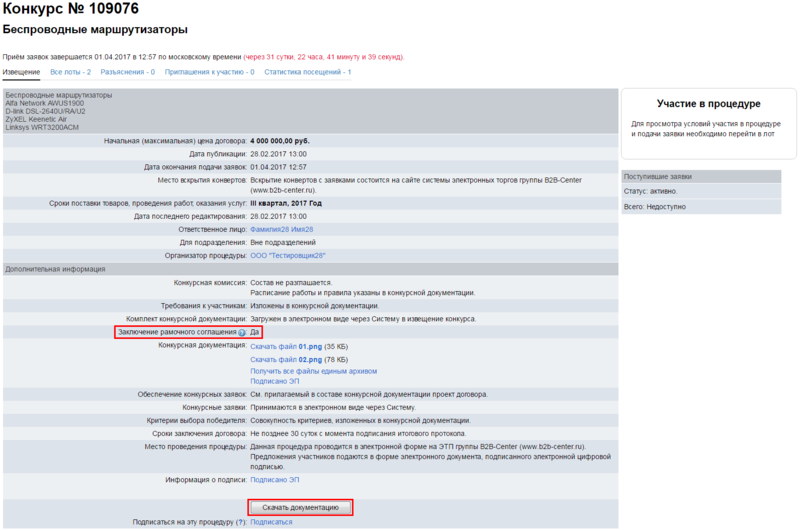Click the 'Подписаться' subscription link
This screenshot has width=800, height=531.
point(271,522)
